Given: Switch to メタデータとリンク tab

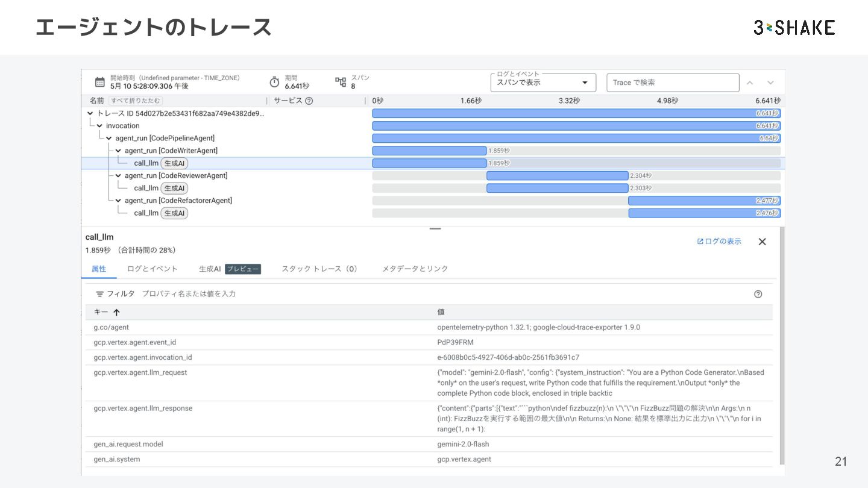Looking at the screenshot, I should point(415,269).
